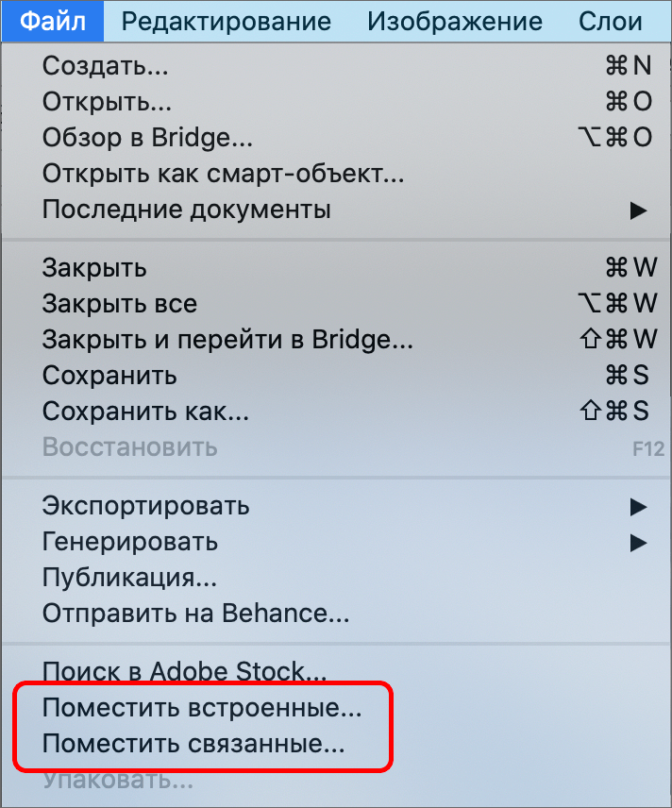Screen dimensions: 672x808
Task: Select the Закрыть menu item
Action: coord(94,267)
